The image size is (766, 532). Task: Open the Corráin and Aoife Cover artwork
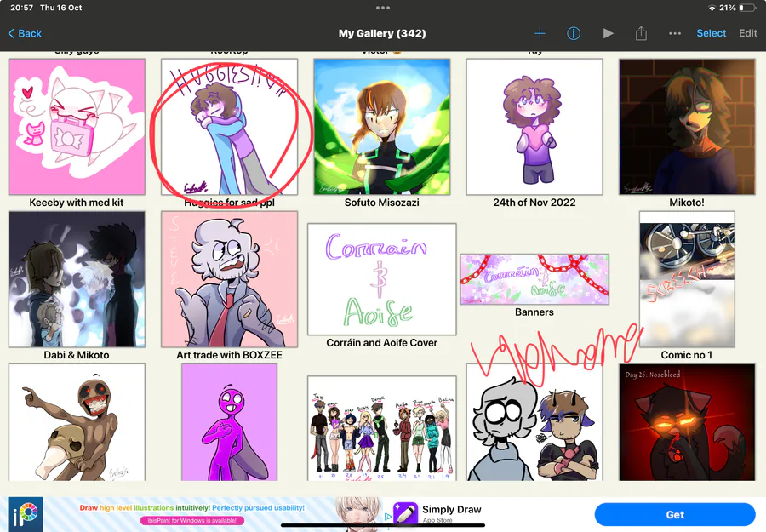(381, 279)
